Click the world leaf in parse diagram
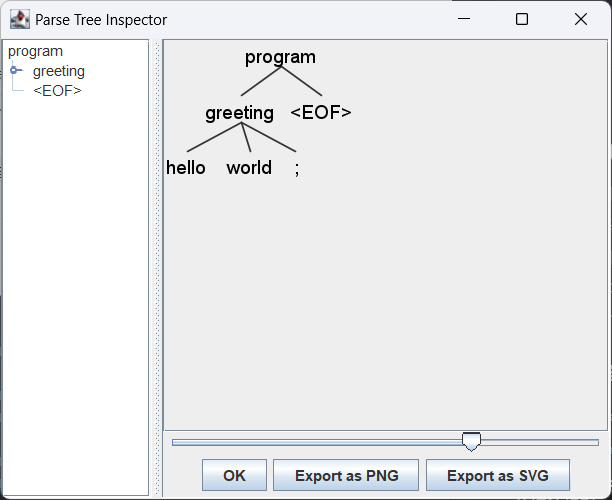612x500 pixels. (249, 168)
